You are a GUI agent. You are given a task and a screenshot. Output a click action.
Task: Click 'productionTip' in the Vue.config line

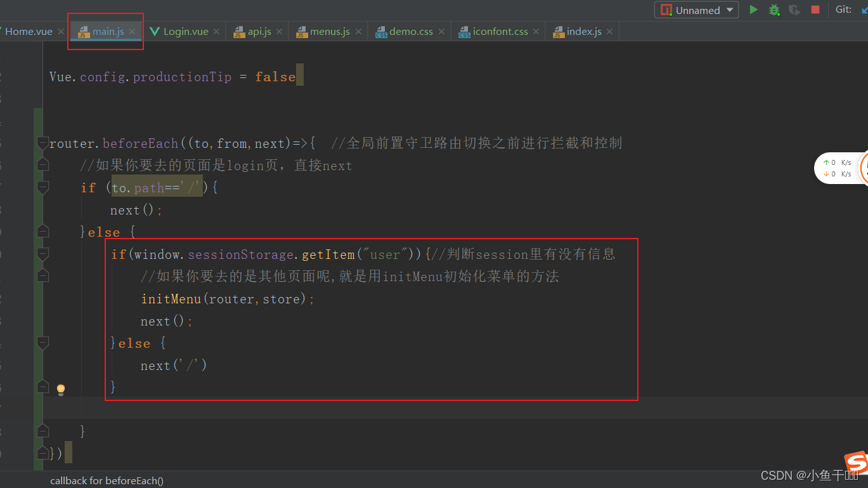pyautogui.click(x=182, y=77)
